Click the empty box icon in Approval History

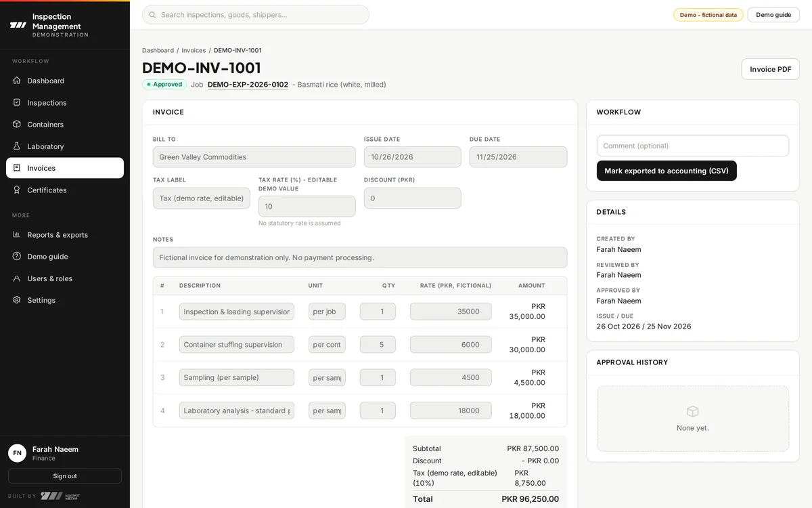click(x=692, y=411)
